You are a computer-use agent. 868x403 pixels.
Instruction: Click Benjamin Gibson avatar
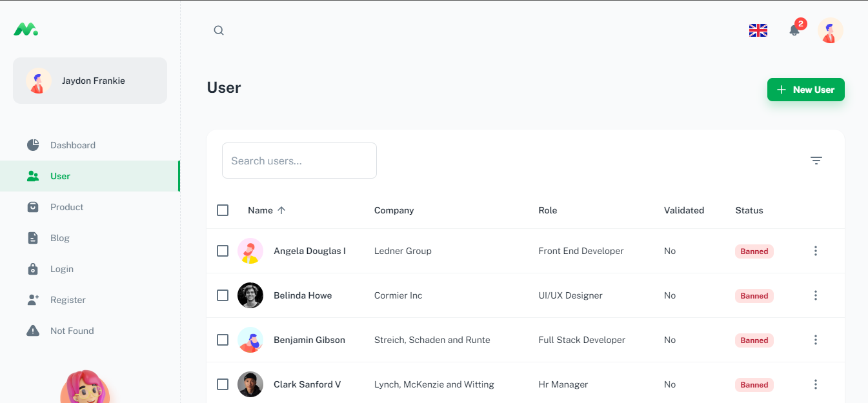250,340
